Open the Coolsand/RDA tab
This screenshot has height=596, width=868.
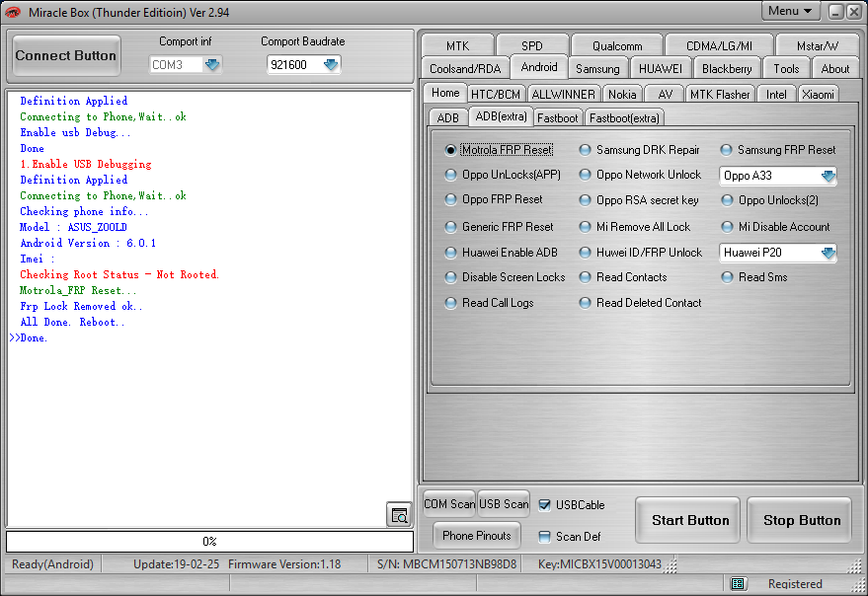click(465, 69)
